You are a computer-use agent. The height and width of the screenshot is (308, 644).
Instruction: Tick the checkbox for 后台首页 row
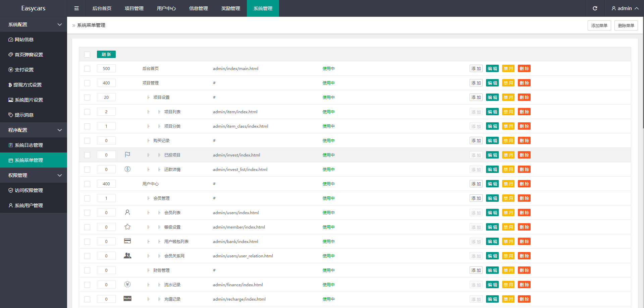pos(87,69)
